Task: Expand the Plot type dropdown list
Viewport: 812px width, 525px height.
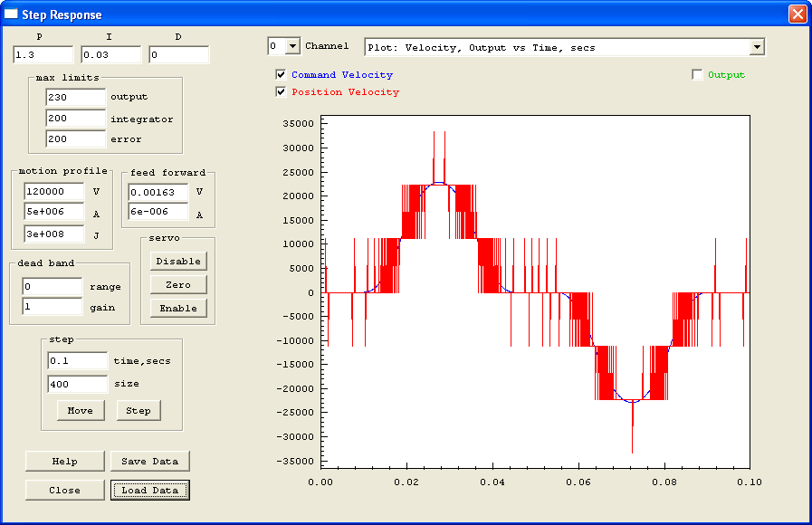Action: click(757, 47)
